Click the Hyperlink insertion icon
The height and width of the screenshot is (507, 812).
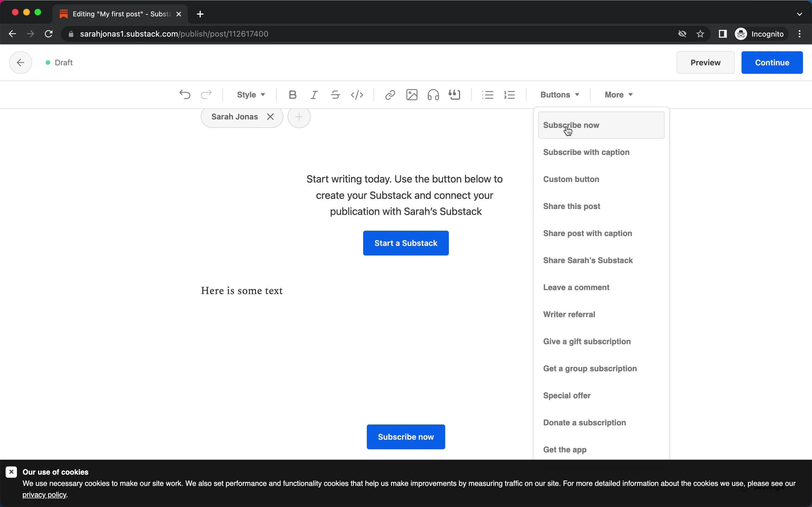point(390,95)
